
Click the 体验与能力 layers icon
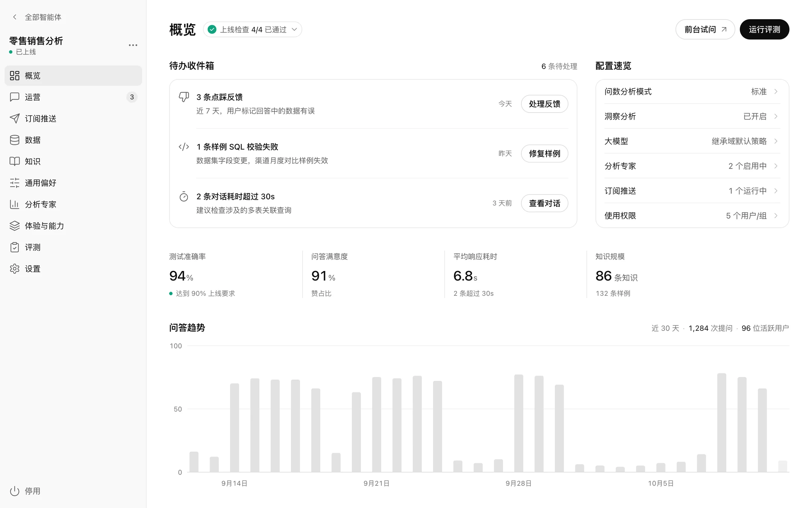[15, 226]
